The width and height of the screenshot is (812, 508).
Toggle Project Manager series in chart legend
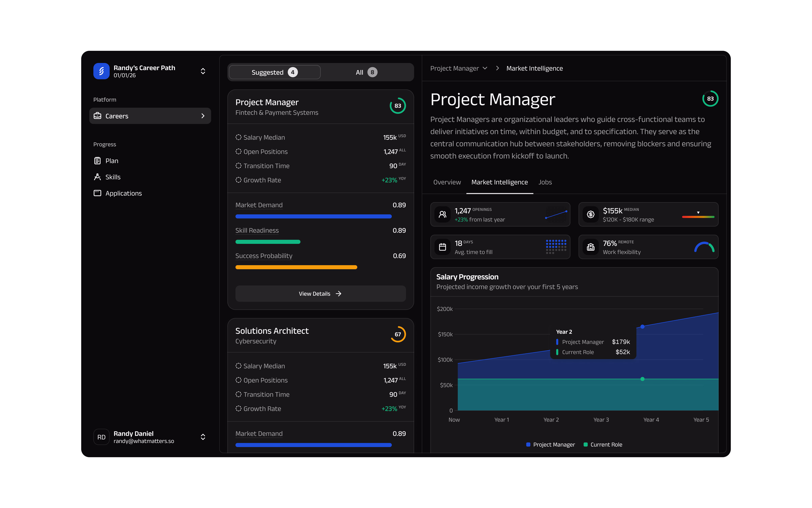(550, 444)
